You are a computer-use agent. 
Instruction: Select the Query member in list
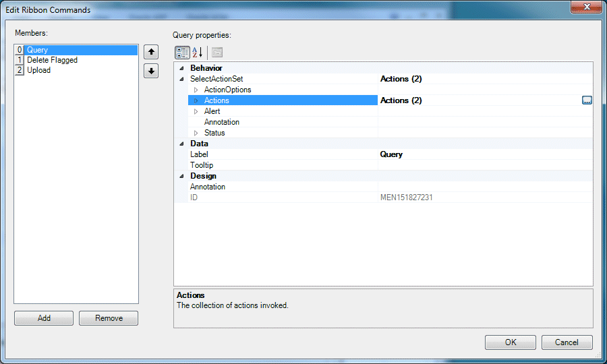click(x=80, y=50)
